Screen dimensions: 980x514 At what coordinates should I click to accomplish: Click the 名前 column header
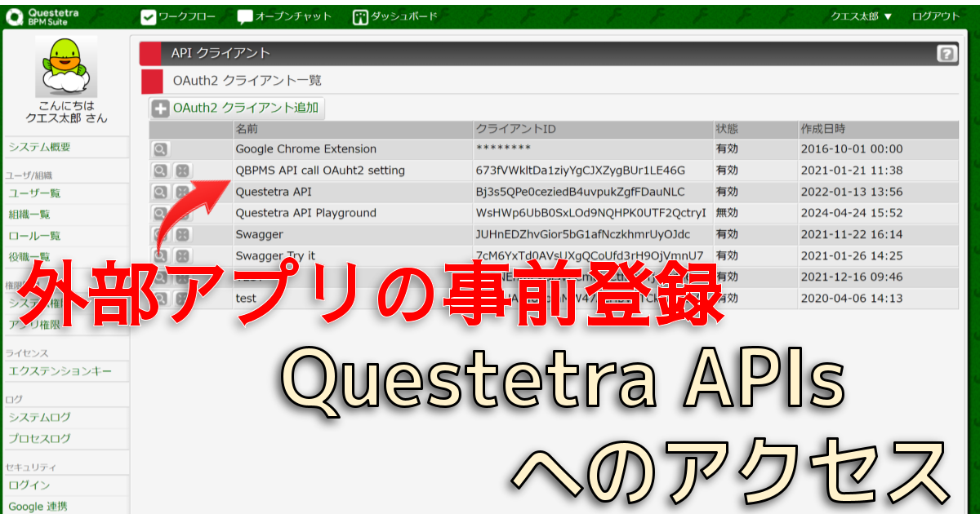(x=352, y=130)
